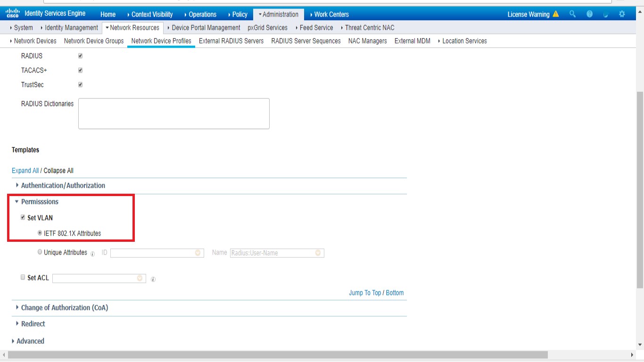Open the Name Radius:User-Name dropdown
The height and width of the screenshot is (362, 644).
pyautogui.click(x=277, y=253)
